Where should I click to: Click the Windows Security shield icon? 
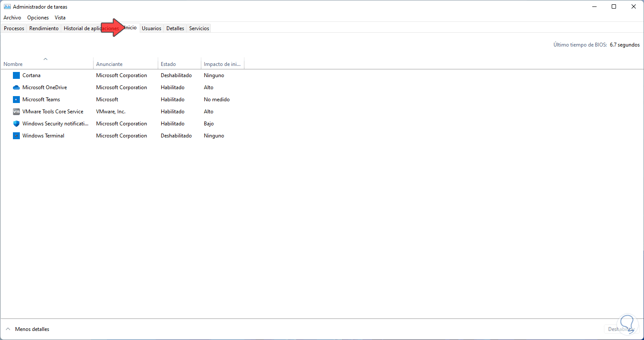click(16, 124)
